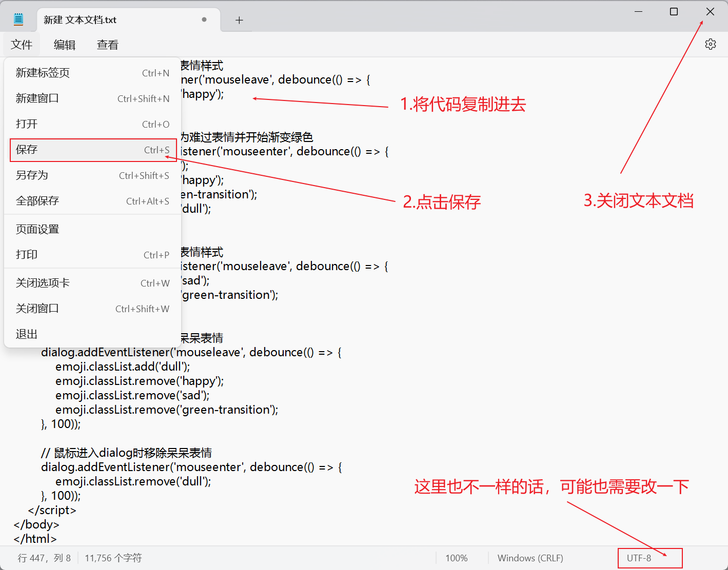Click 退出 at menu bottom
728x570 pixels.
pos(92,334)
